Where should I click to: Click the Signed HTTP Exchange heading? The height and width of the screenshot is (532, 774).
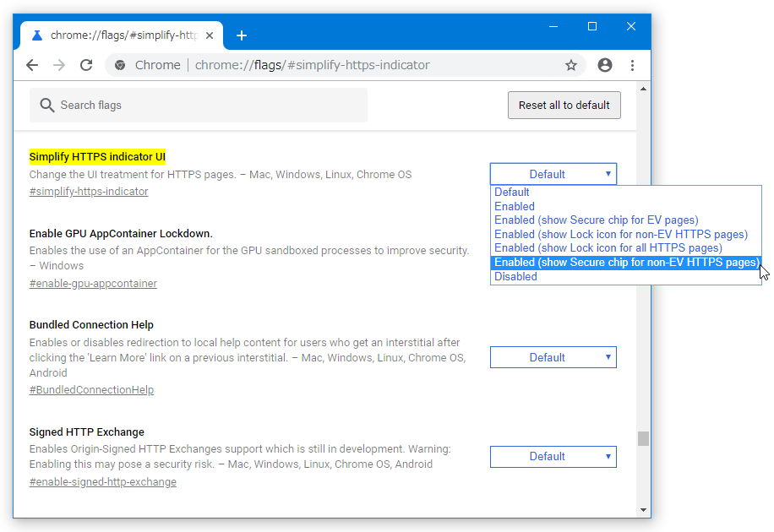(x=87, y=432)
